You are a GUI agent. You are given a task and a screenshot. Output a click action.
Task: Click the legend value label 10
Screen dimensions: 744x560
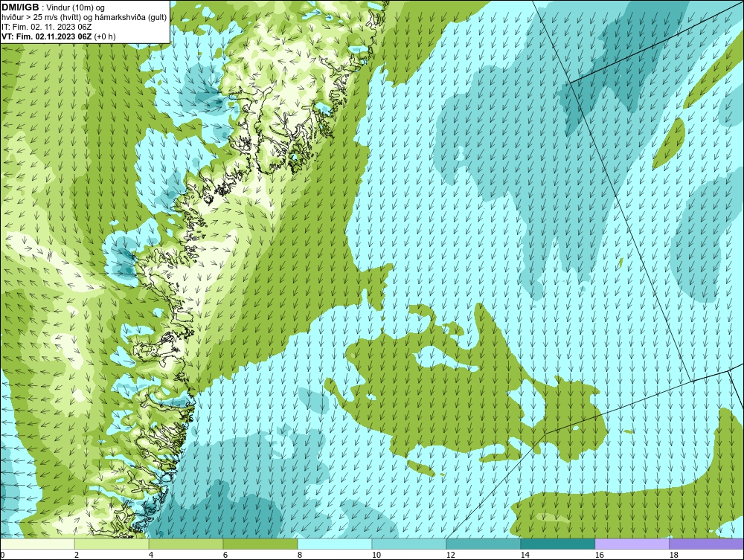[376, 555]
